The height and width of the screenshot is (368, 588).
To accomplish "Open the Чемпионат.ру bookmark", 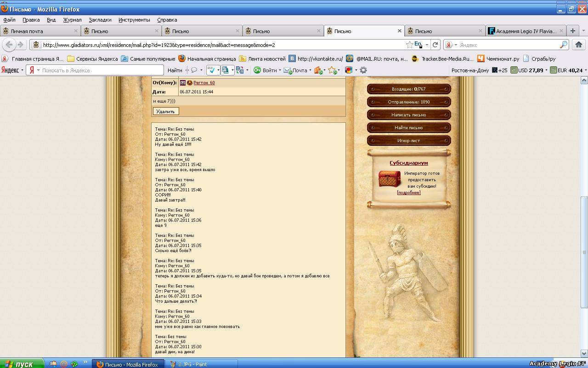I will 498,58.
